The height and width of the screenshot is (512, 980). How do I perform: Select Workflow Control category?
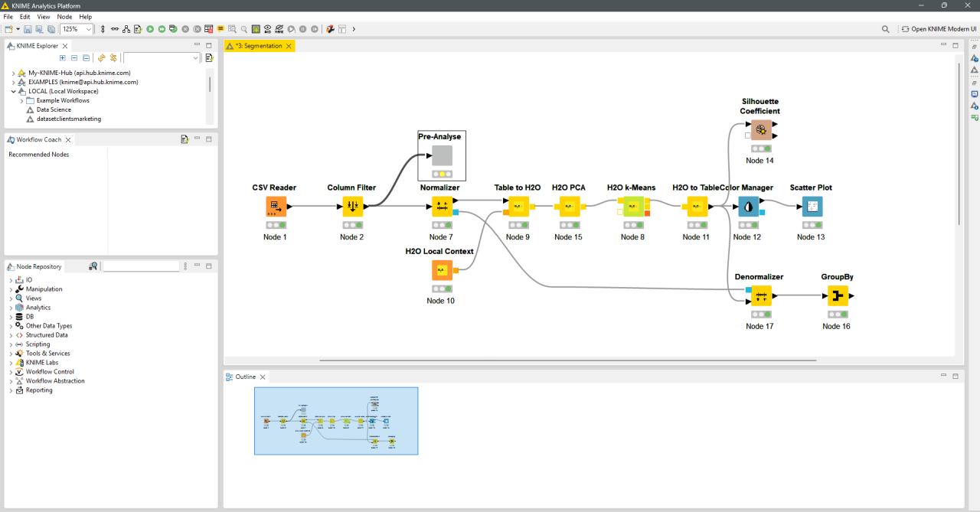pyautogui.click(x=49, y=372)
